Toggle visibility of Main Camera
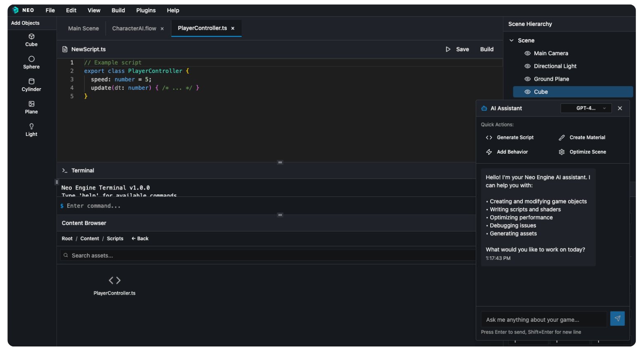 [x=527, y=54]
